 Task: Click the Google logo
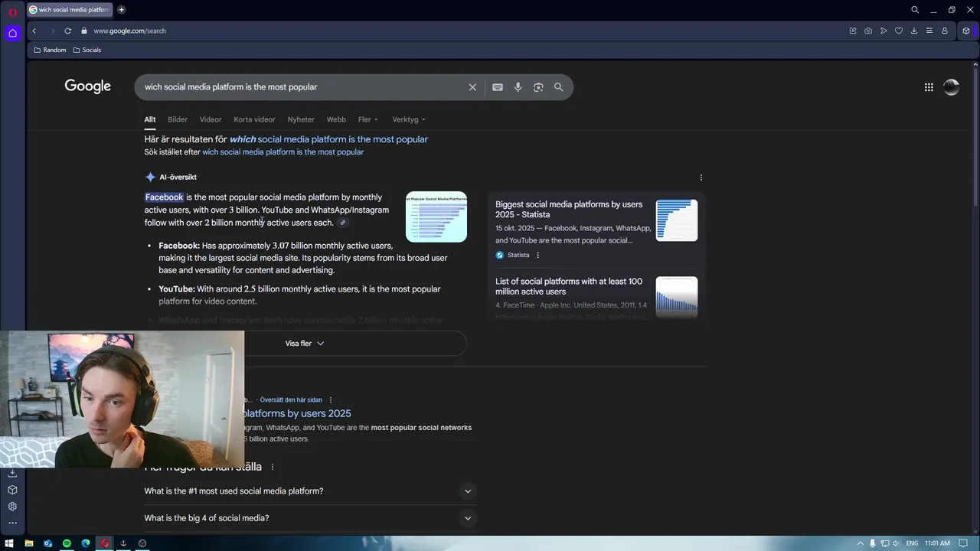(x=88, y=86)
